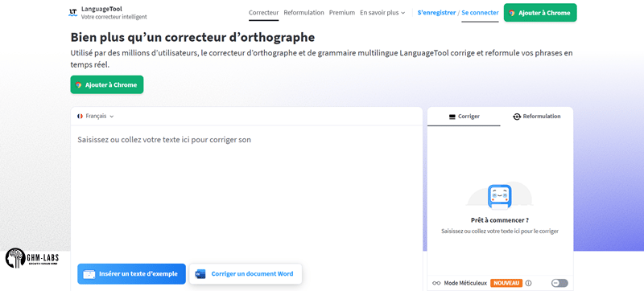The height and width of the screenshot is (291, 644).
Task: Click the Mode Méticuleux glasses icon
Action: point(436,283)
